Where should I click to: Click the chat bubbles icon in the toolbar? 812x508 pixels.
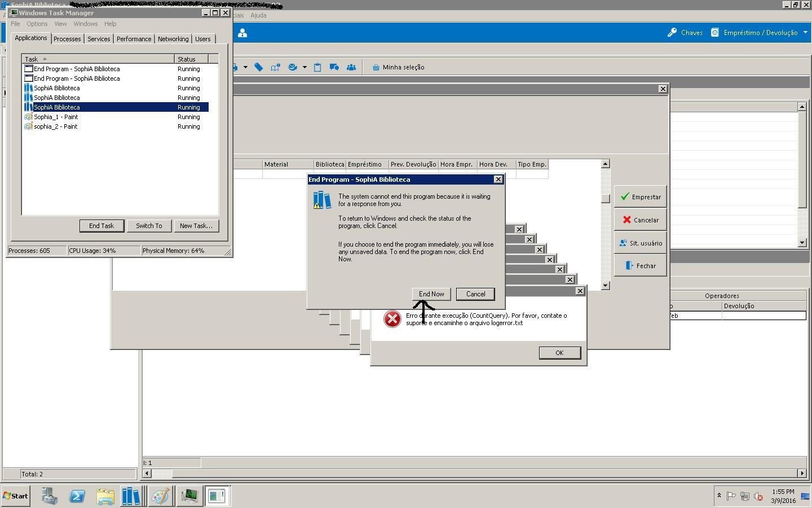point(334,67)
